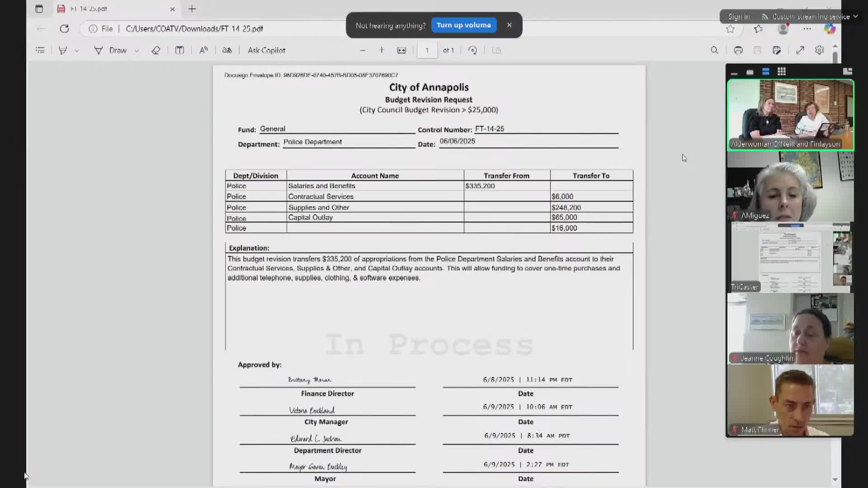The width and height of the screenshot is (868, 488).
Task: Select TriCaster video tile
Action: (790, 258)
